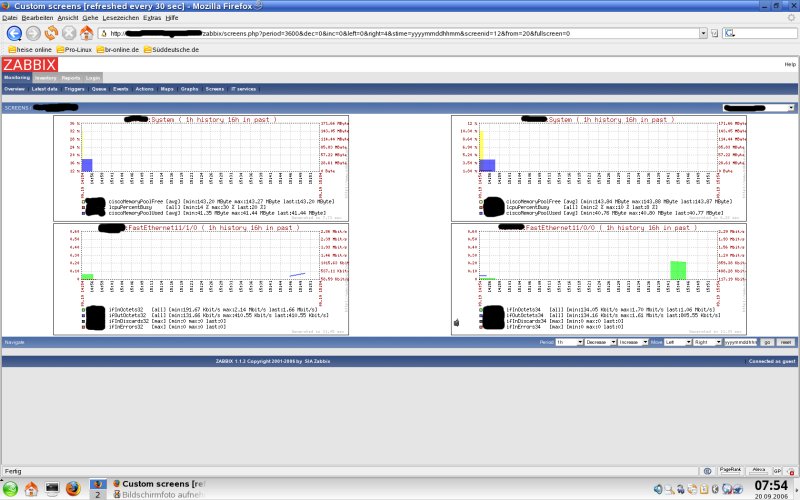The height and width of the screenshot is (500, 800).
Task: Open the Lesezeichen menu
Action: 121,18
